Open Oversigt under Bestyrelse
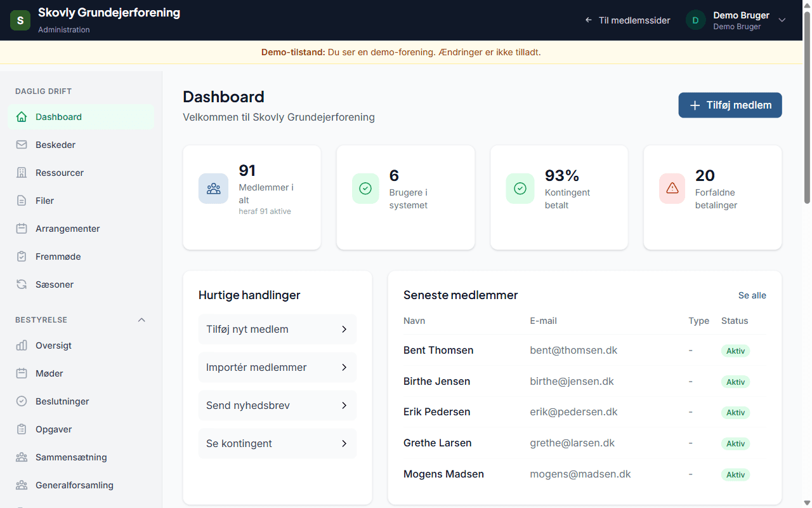 tap(81, 345)
